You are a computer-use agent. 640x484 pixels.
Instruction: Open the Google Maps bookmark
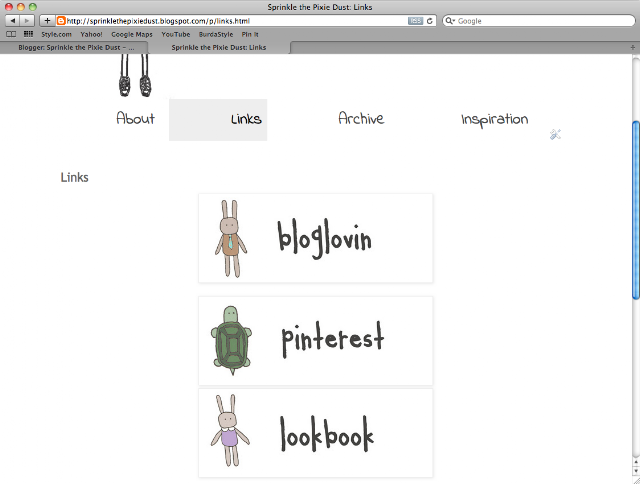[x=132, y=34]
